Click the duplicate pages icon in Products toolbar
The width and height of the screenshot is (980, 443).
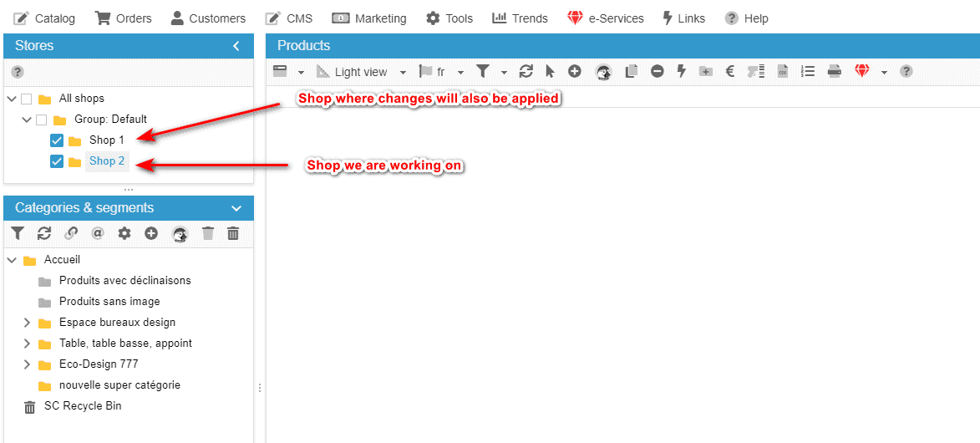coord(632,71)
